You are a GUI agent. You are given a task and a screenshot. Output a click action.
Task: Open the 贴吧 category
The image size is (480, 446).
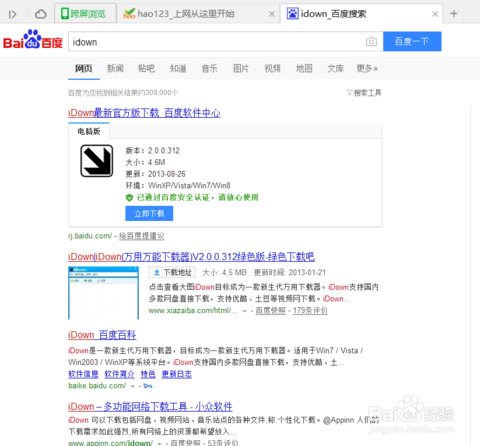pyautogui.click(x=146, y=69)
